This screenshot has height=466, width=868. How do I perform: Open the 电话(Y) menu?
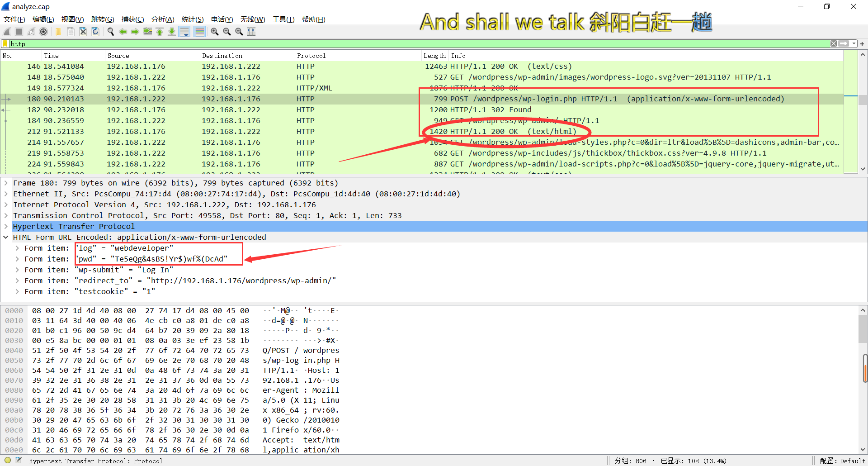(x=222, y=19)
